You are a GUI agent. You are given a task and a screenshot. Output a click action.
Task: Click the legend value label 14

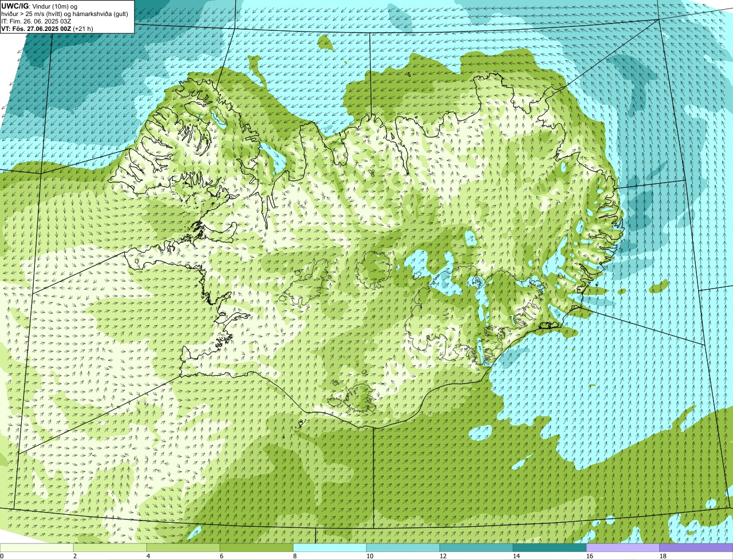coord(517,556)
